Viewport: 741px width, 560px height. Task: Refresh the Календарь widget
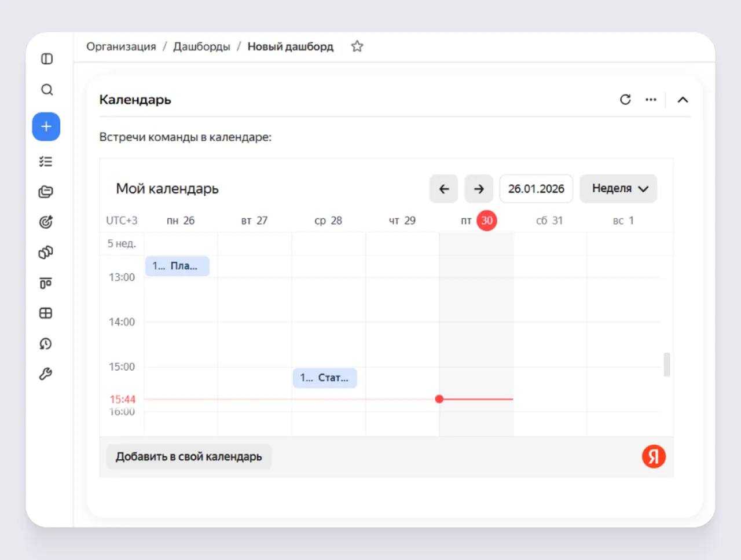pos(625,100)
